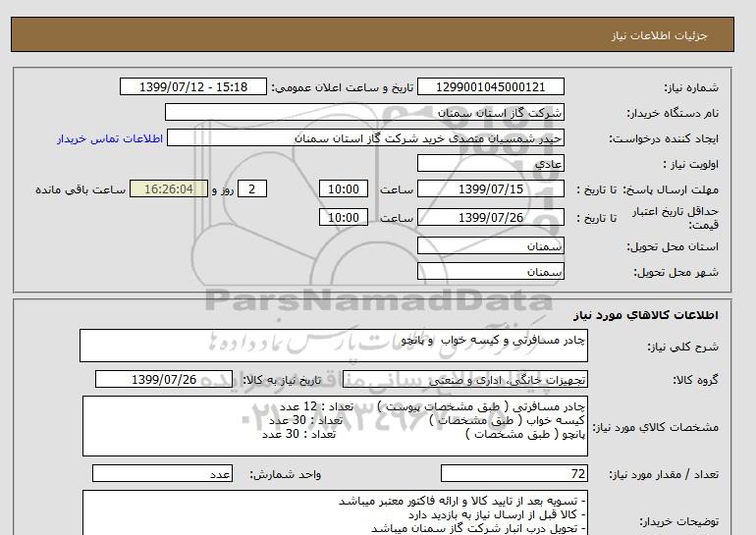The width and height of the screenshot is (756, 535).
Task: Open the اطلاعات تماس خریدار link
Action: coord(110,138)
